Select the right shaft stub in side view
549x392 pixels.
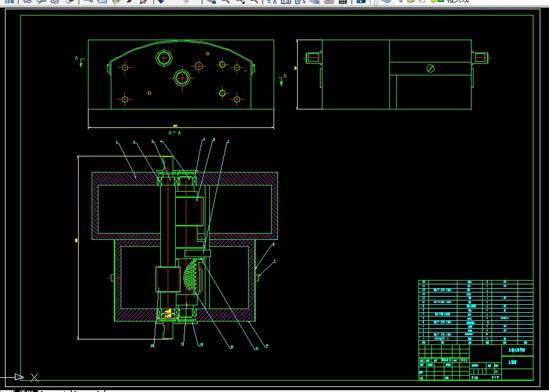[x=480, y=58]
